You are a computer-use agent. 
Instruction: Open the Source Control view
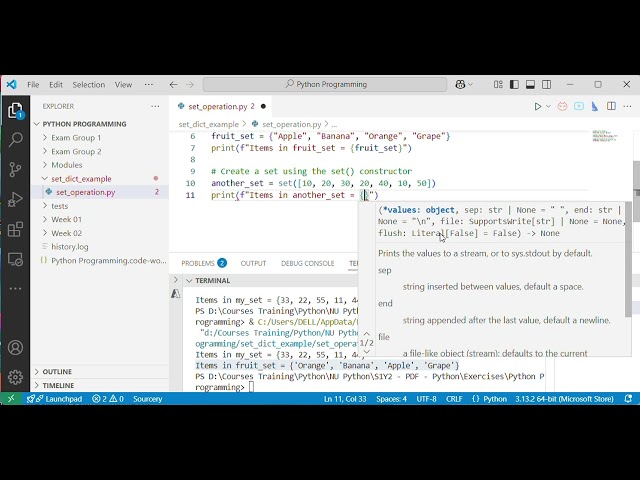pyautogui.click(x=15, y=169)
